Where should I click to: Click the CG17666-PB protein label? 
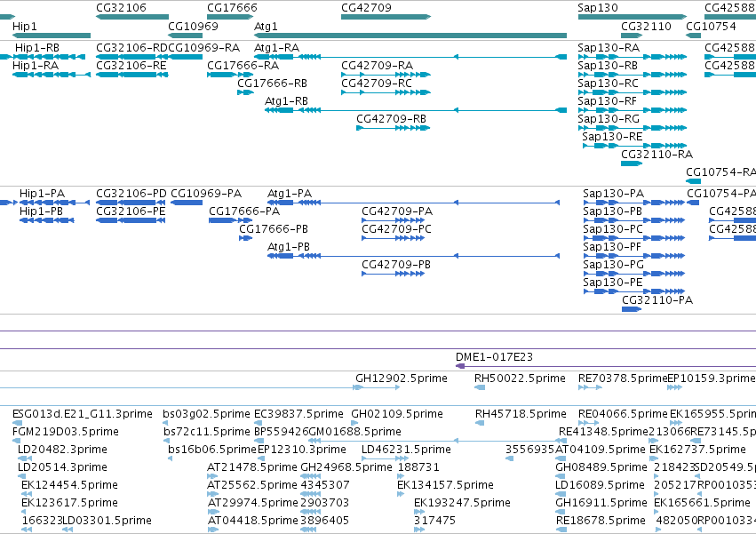[274, 228]
